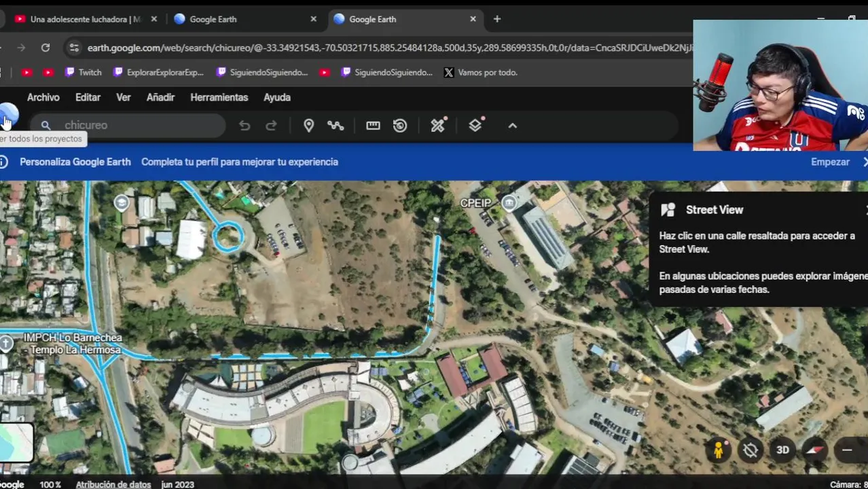Viewport: 868px width, 489px height.
Task: Open the first SiguiendoSiguiendo bookmark
Action: 261,72
